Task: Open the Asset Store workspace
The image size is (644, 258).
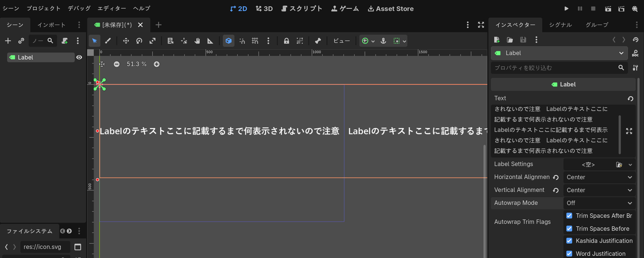Action: (391, 9)
